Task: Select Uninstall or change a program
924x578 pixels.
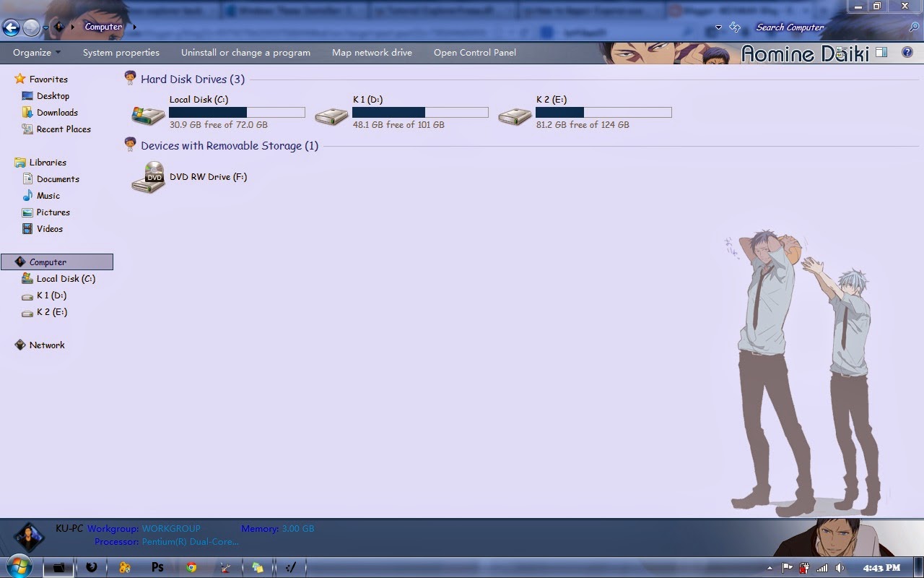Action: click(x=245, y=52)
